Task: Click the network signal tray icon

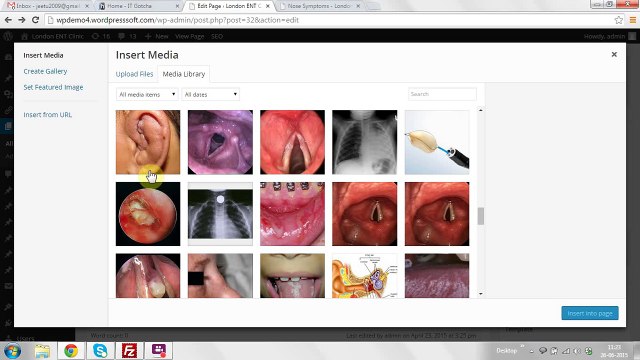Action: point(566,351)
